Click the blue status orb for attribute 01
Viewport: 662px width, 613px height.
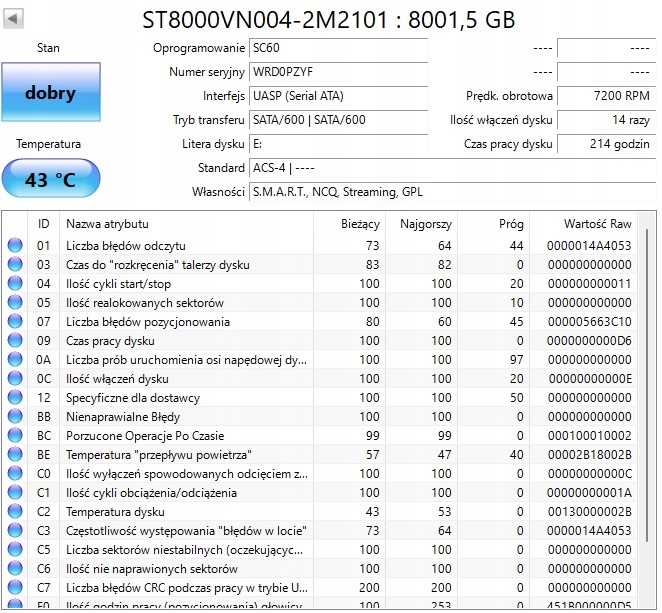tap(15, 246)
